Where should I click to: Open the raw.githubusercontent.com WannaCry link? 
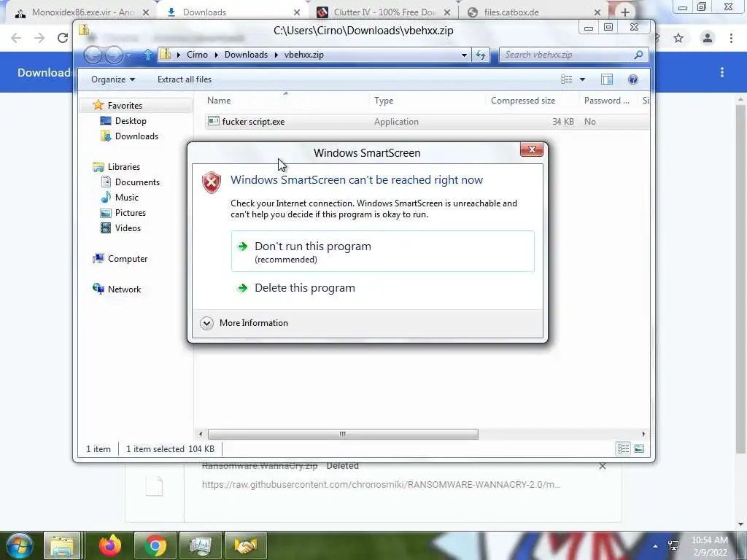pyautogui.click(x=381, y=485)
